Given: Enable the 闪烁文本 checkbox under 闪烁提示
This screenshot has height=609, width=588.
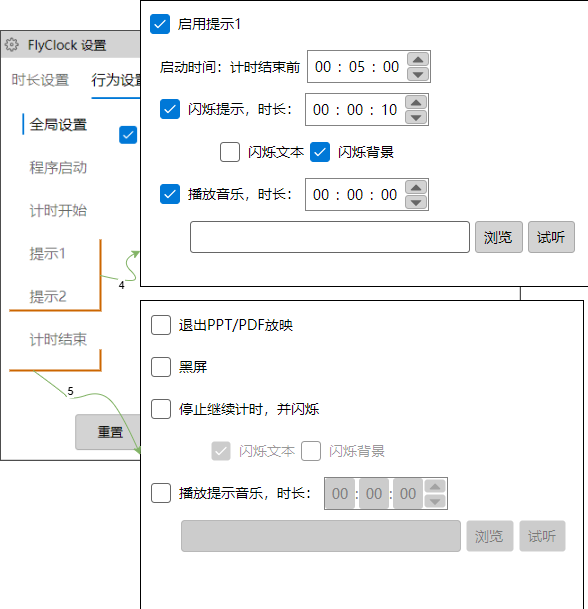Looking at the screenshot, I should [230, 152].
